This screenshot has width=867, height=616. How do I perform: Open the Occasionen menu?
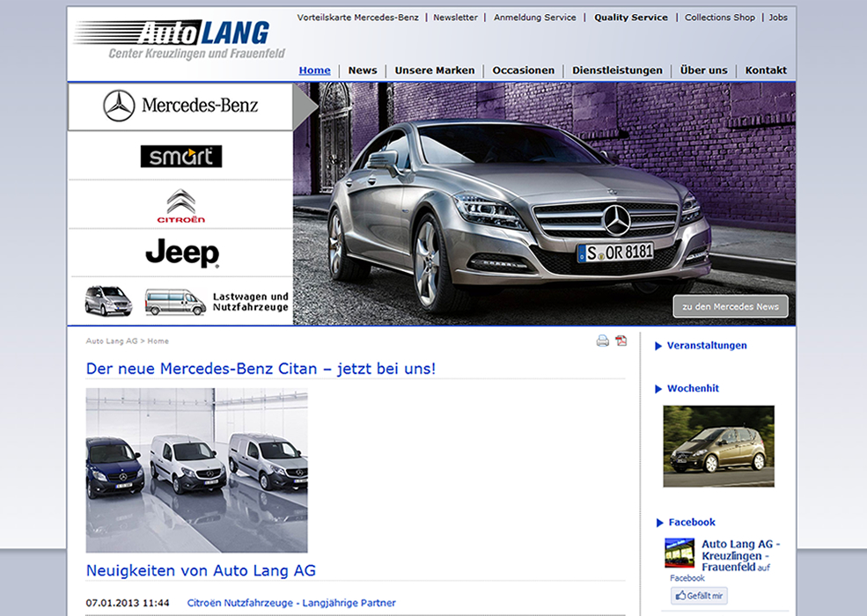coord(523,70)
